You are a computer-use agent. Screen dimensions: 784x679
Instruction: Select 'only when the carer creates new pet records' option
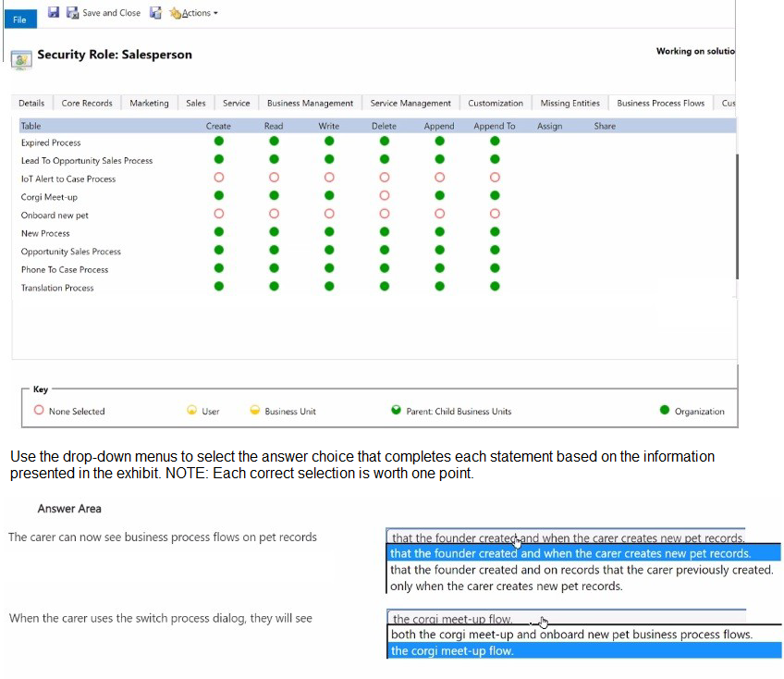point(506,586)
